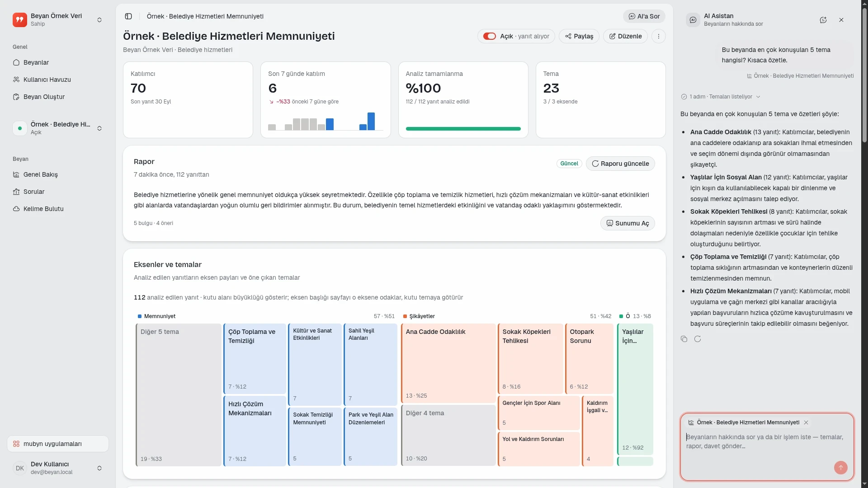Screen dimensions: 868x488
Task: Open the Sorular section
Action: (x=58, y=192)
